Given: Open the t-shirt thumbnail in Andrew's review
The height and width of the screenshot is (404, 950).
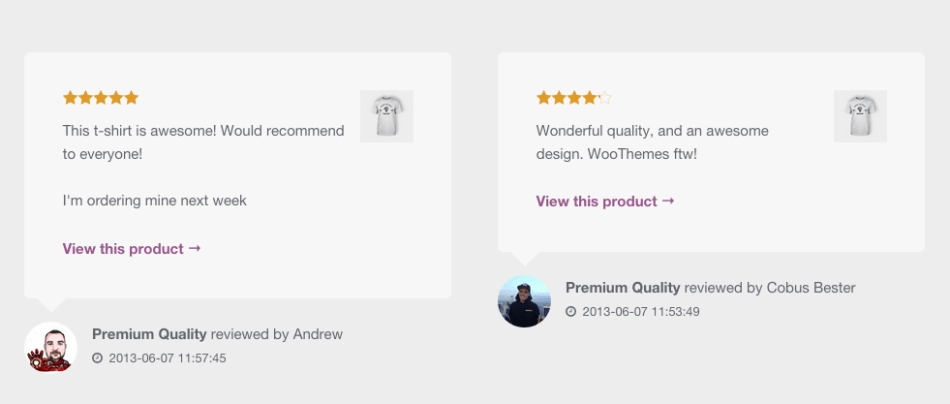Looking at the screenshot, I should tap(386, 116).
